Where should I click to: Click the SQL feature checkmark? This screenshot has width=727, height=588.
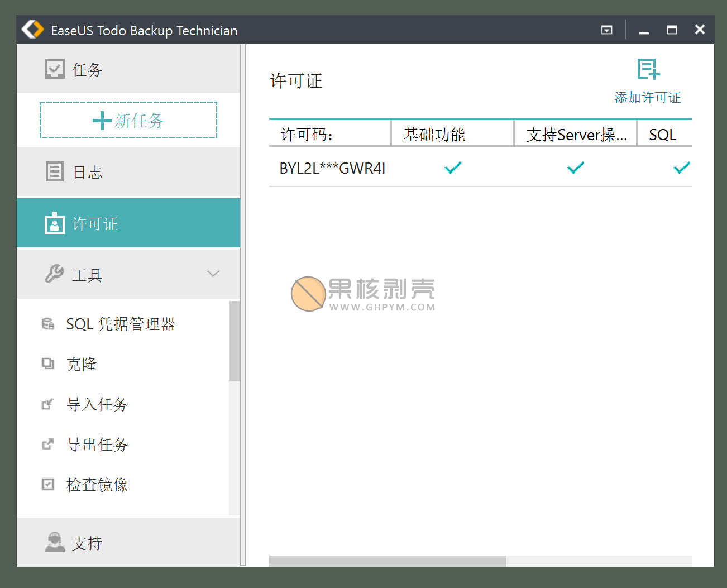pos(681,168)
